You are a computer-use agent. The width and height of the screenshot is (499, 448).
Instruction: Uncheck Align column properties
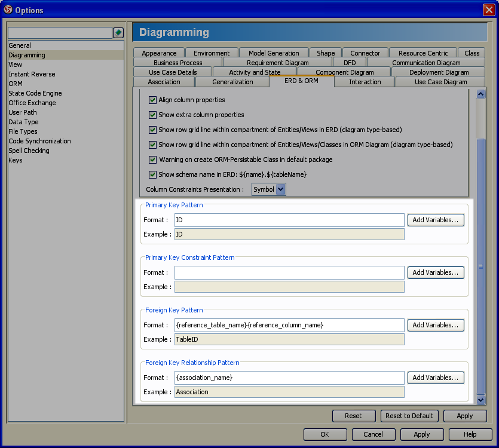tap(152, 100)
